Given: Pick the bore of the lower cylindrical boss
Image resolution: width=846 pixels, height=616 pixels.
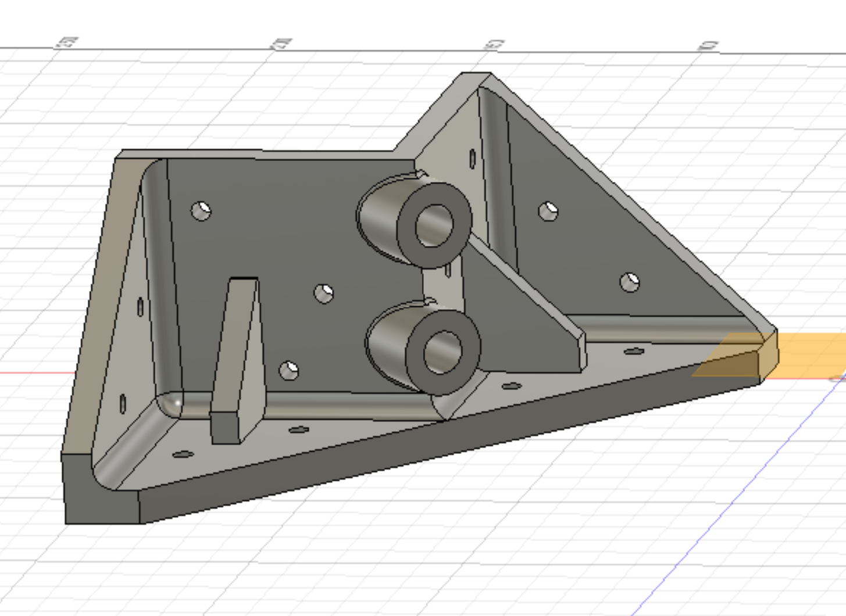Looking at the screenshot, I should point(443,352).
